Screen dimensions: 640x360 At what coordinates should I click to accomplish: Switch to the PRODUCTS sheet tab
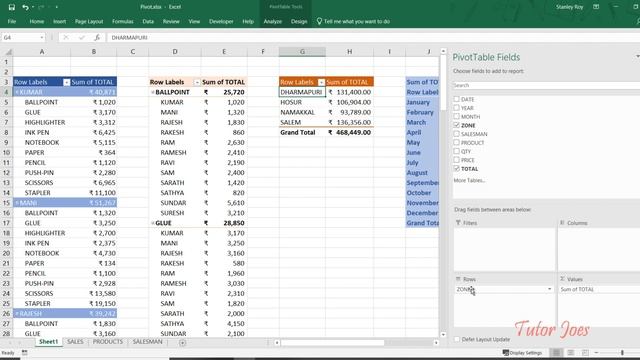click(x=107, y=342)
